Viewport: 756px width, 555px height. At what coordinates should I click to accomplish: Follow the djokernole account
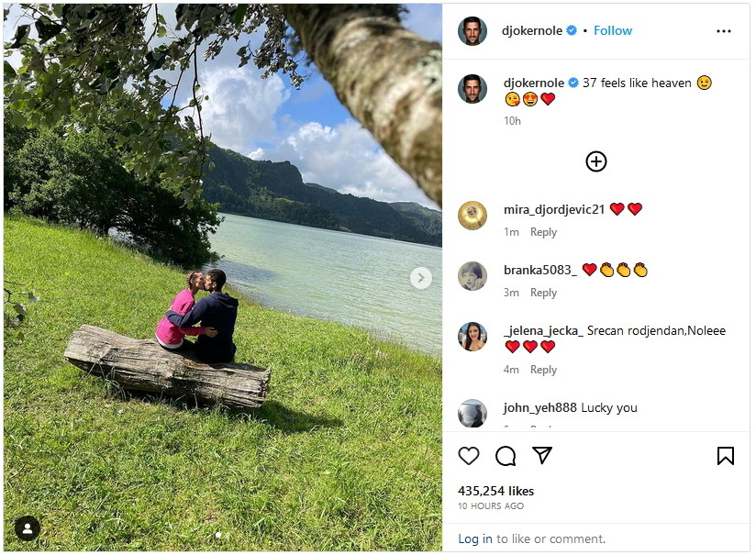(612, 31)
